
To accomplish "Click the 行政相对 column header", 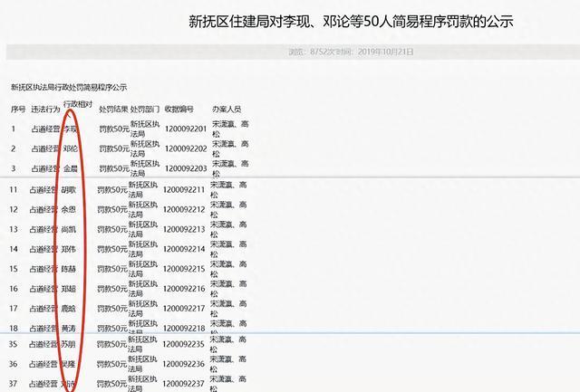I will (x=77, y=107).
